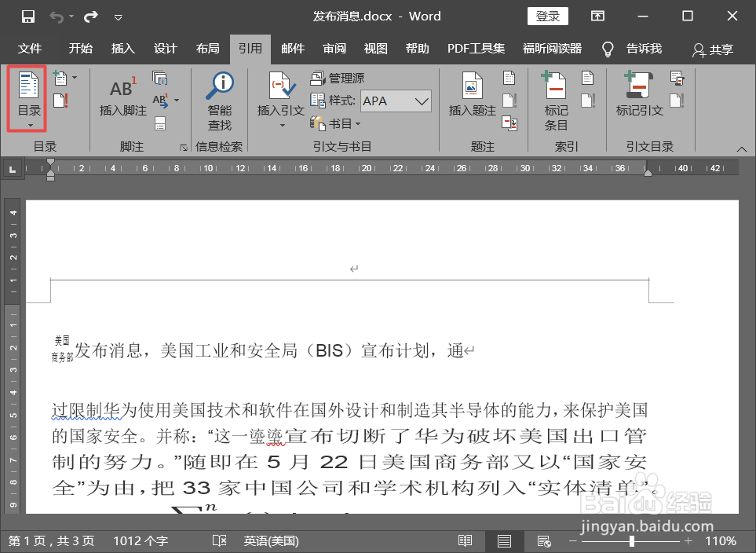Switch to the 布局 layout tab
The image size is (756, 553).
pos(208,49)
